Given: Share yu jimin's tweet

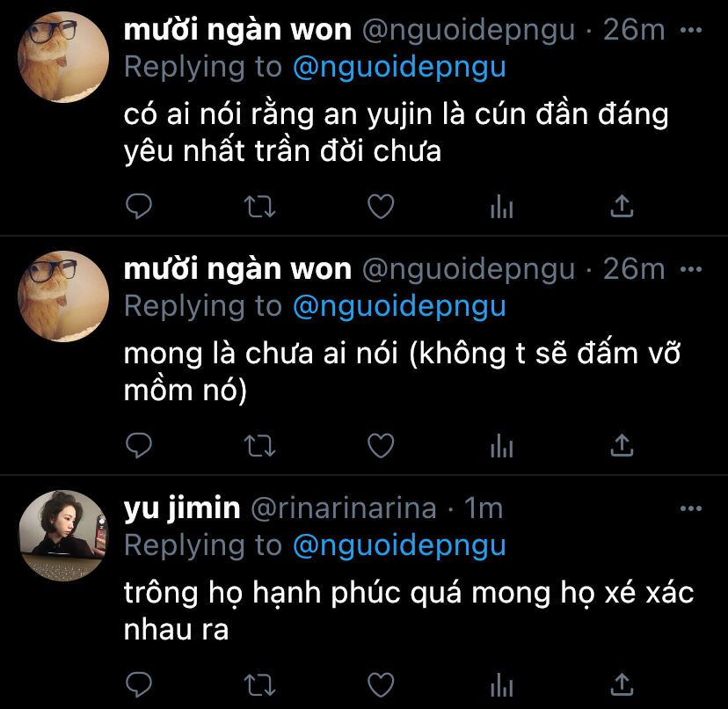Looking at the screenshot, I should coord(622,685).
